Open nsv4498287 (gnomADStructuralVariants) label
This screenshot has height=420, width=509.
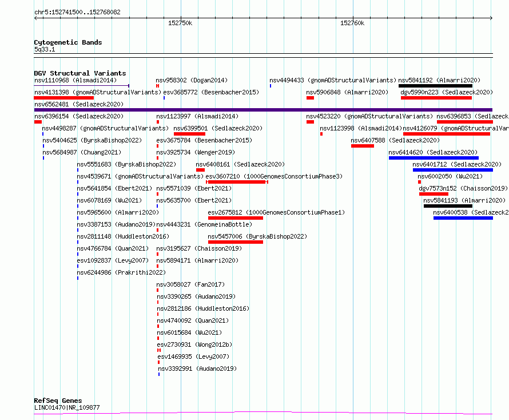105,128
